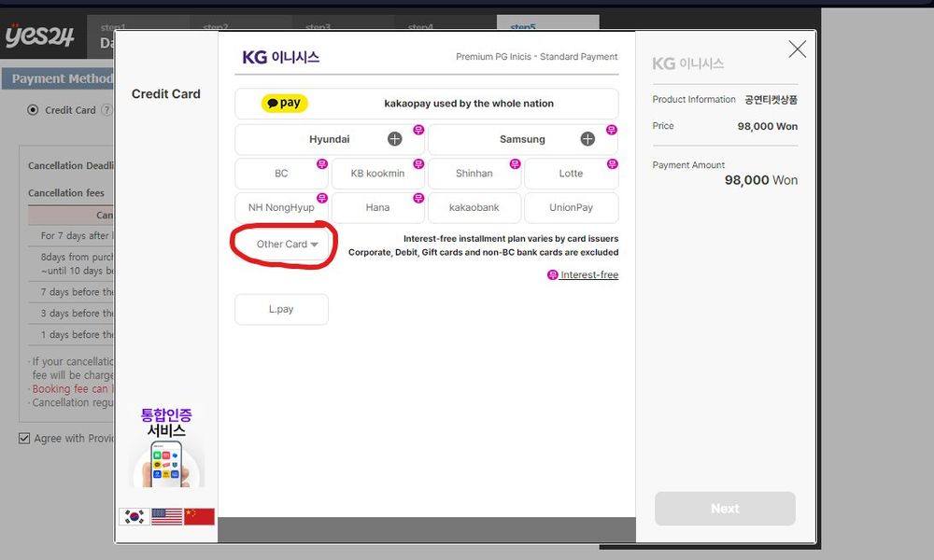Expand Hyundai card plus icon
934x560 pixels.
click(394, 139)
